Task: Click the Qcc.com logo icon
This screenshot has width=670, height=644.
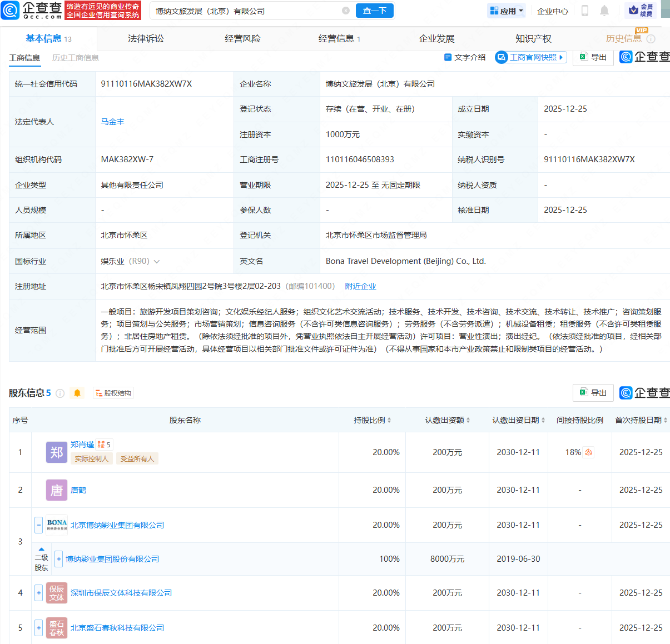Action: (10, 11)
